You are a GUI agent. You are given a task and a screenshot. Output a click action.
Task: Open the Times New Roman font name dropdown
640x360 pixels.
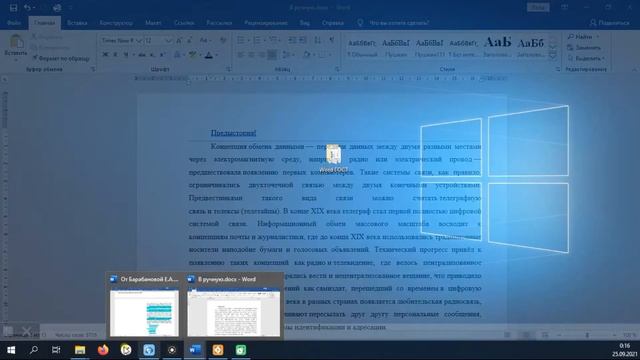tap(138, 40)
